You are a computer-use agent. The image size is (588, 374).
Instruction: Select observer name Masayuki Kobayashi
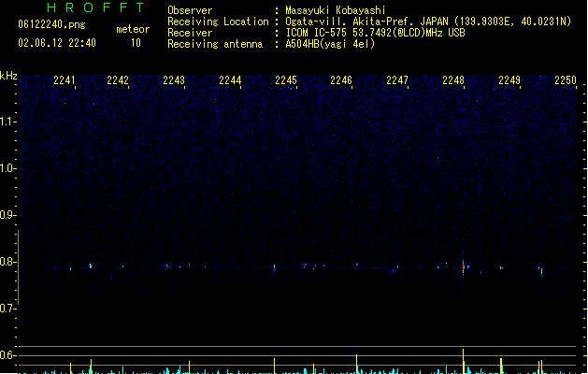pyautogui.click(x=336, y=10)
